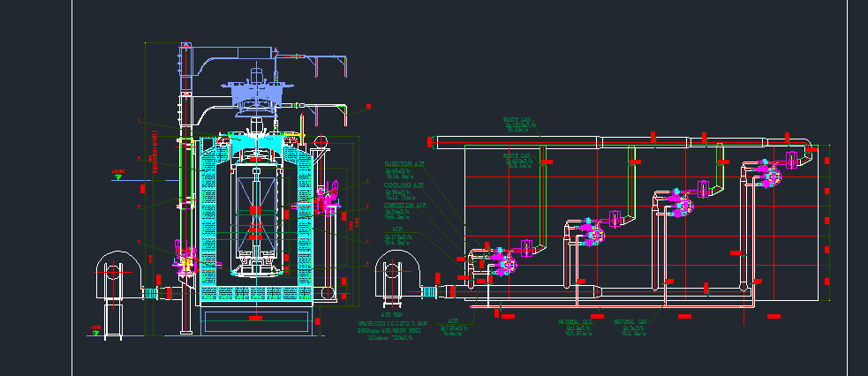Click the Q=96m3/h value under COOLING AIR

(x=397, y=192)
